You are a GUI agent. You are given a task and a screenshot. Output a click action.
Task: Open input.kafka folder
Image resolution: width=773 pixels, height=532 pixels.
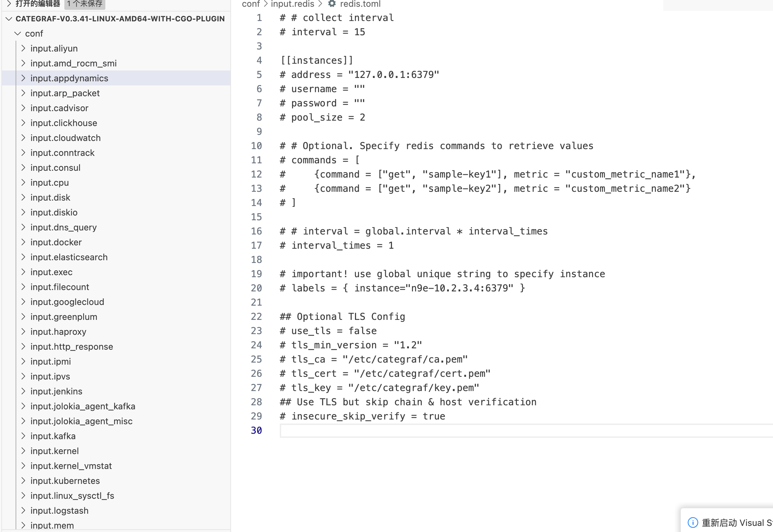tap(53, 436)
